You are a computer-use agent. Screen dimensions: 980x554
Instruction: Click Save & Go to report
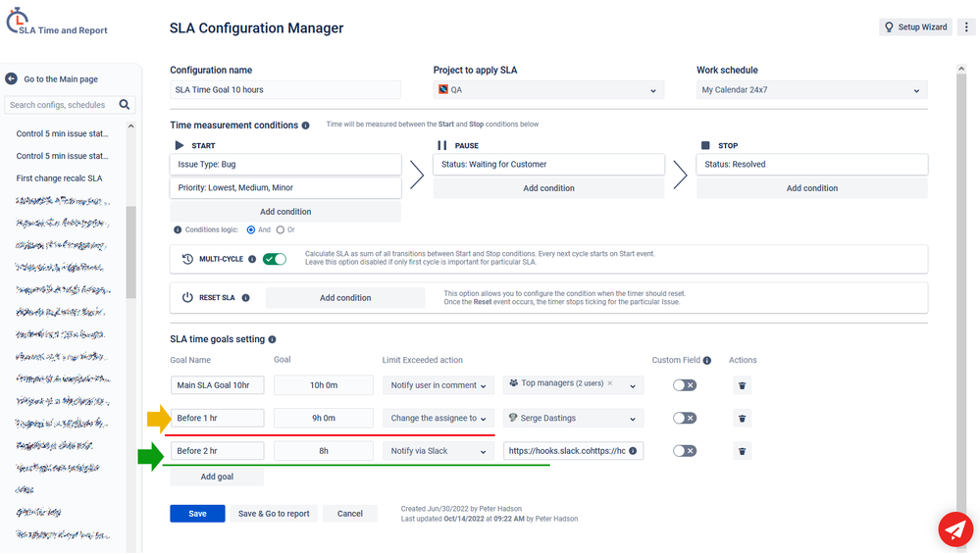pos(274,514)
